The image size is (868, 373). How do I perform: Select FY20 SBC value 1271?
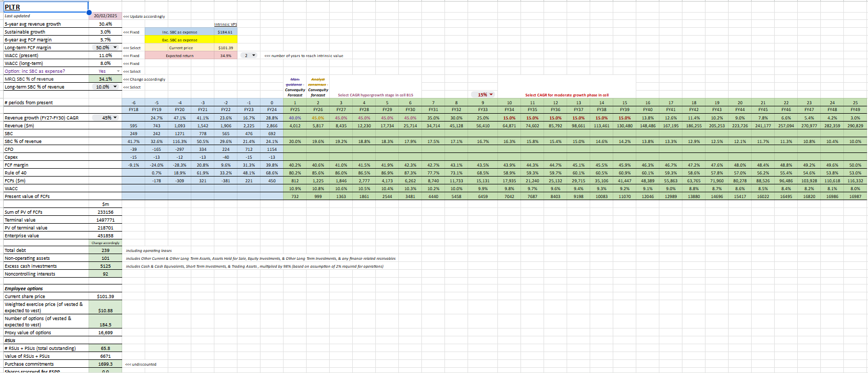click(x=180, y=134)
